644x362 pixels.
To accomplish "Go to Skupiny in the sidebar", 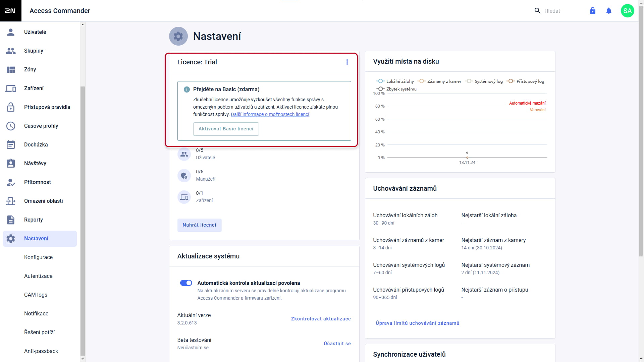I will pos(40,51).
